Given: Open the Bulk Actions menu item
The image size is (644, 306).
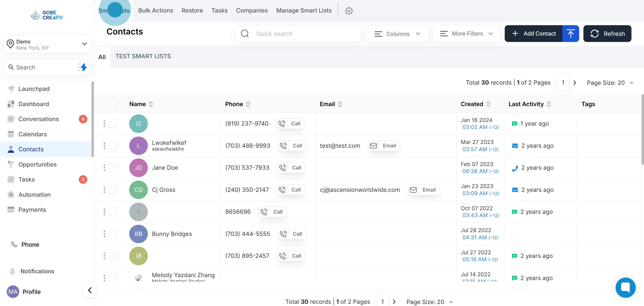Looking at the screenshot, I should 155,11.
